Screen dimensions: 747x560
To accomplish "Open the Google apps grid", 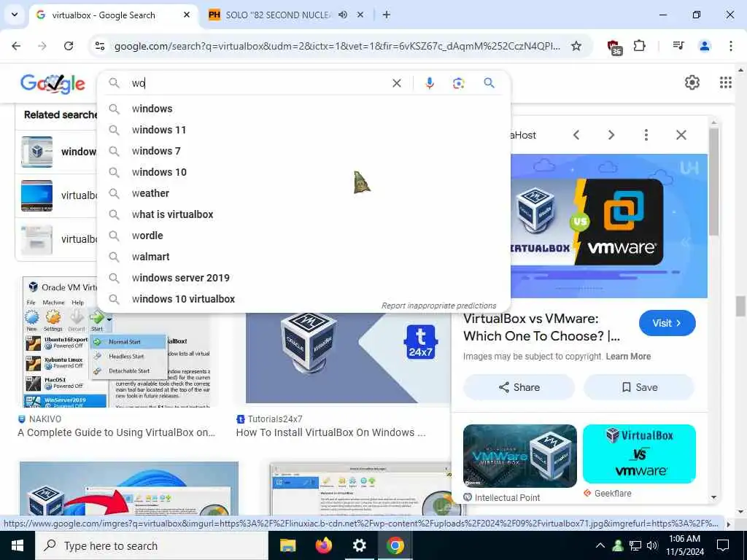I will click(x=725, y=82).
